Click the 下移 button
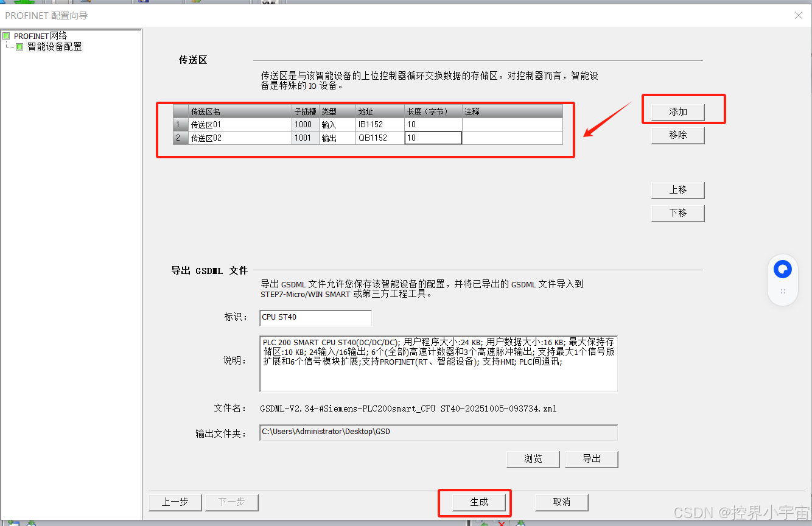This screenshot has height=526, width=812. (x=677, y=213)
